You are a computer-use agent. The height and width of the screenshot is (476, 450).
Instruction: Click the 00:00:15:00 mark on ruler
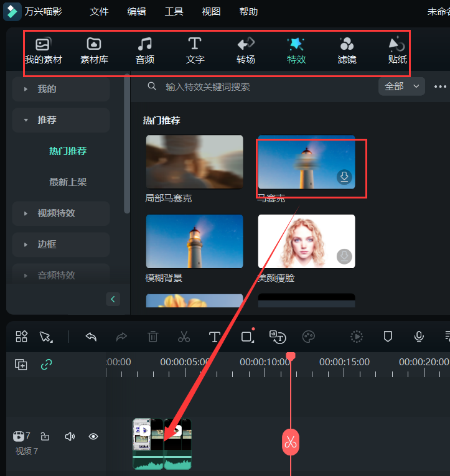(344, 362)
